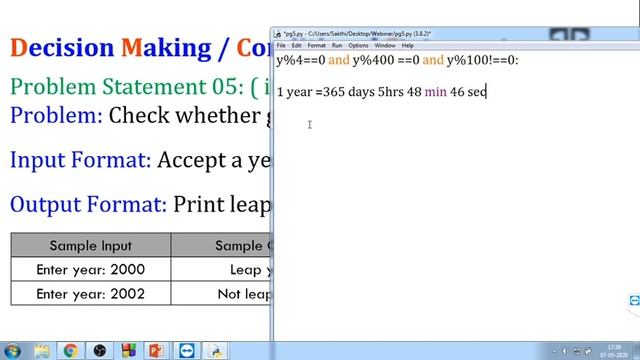640x360 pixels.
Task: Select the Python IDLE taskbar icon
Action: (216, 351)
